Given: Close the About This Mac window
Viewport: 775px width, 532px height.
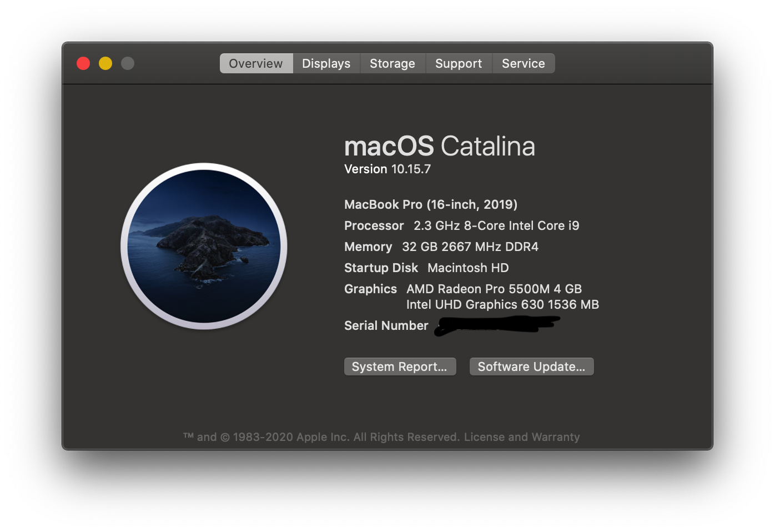Looking at the screenshot, I should pyautogui.click(x=83, y=63).
